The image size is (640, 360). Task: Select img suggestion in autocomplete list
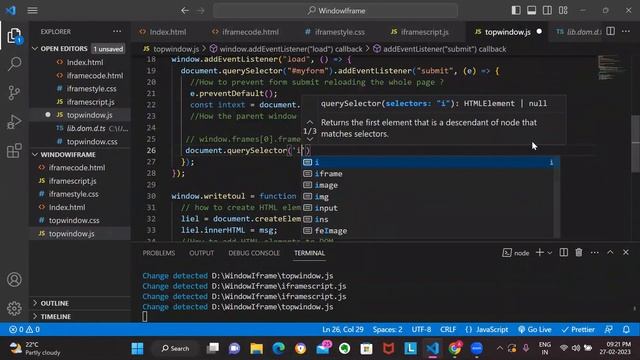(430, 197)
